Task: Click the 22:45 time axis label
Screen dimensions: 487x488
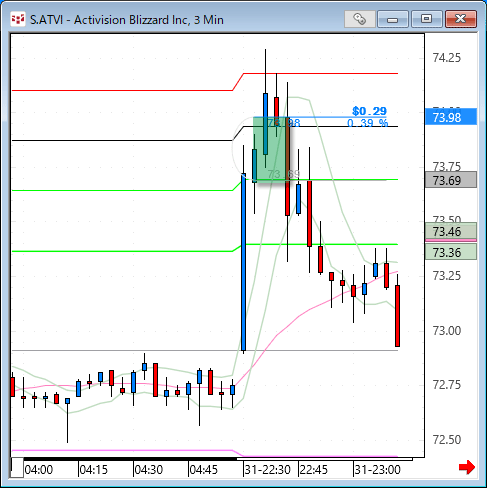Action: 314,470
